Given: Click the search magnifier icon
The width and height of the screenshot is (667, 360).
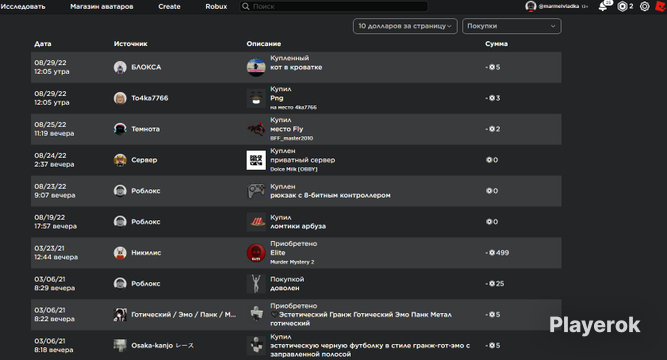Looking at the screenshot, I should [x=245, y=6].
